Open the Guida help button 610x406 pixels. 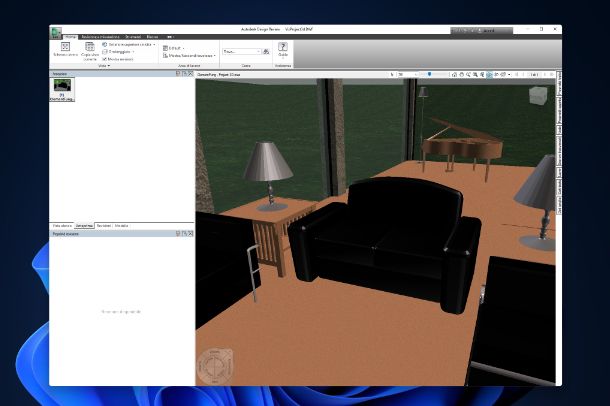pos(283,49)
